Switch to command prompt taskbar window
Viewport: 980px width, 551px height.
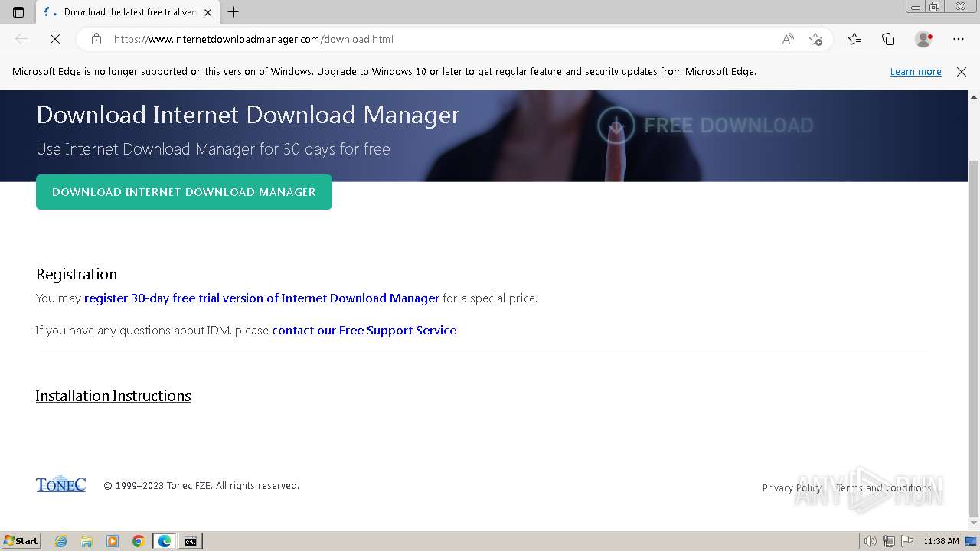click(191, 541)
